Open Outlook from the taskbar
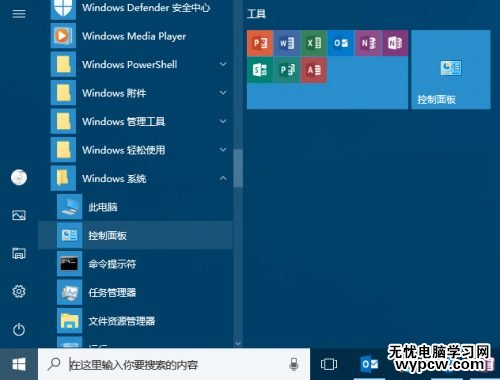 click(x=369, y=364)
